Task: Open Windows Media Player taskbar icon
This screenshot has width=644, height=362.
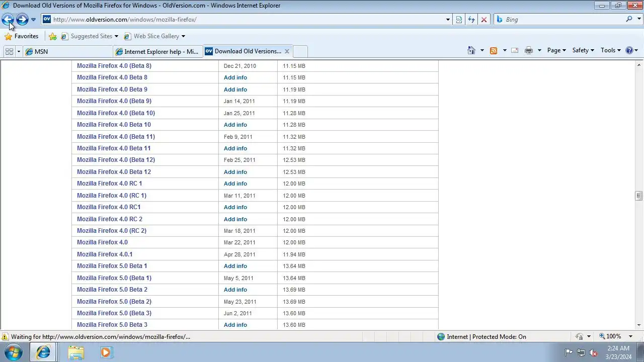Action: point(106,352)
